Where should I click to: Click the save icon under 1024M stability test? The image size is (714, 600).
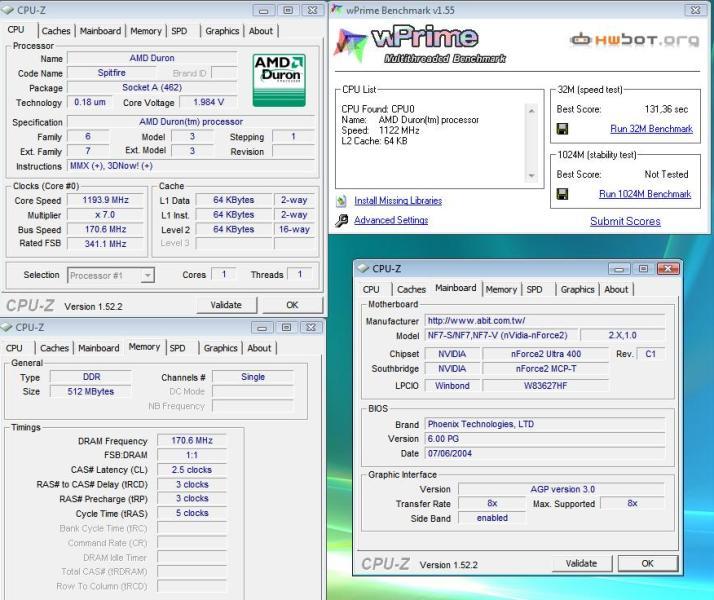point(562,194)
